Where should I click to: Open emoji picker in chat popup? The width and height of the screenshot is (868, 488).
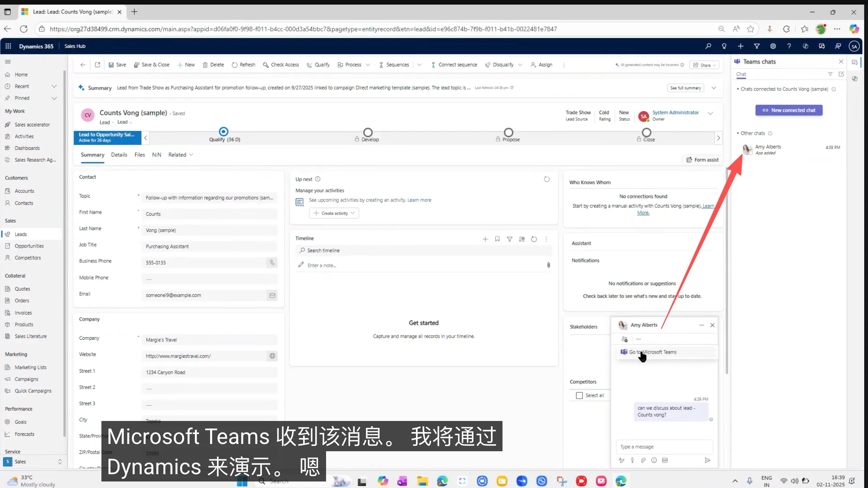tap(654, 460)
